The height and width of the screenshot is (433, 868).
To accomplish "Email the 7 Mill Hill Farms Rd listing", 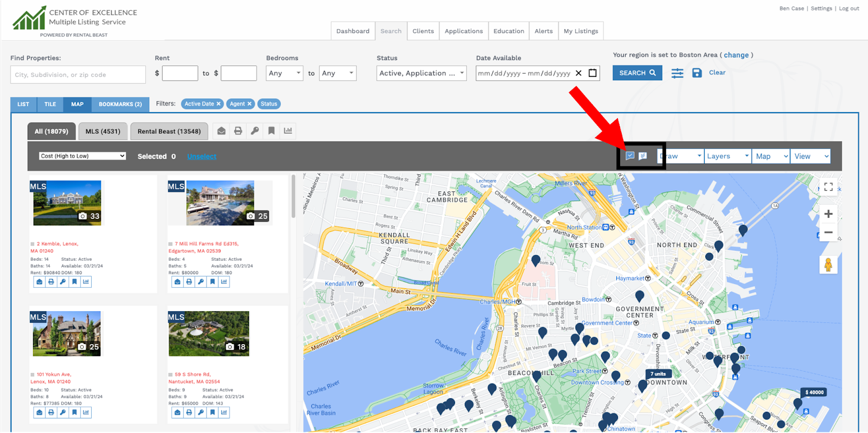I will (177, 282).
